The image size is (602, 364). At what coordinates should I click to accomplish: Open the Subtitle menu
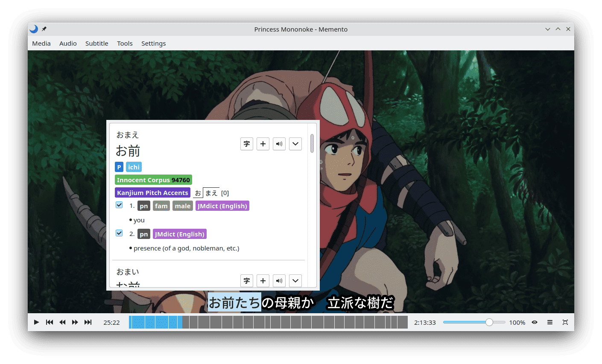[x=96, y=43]
